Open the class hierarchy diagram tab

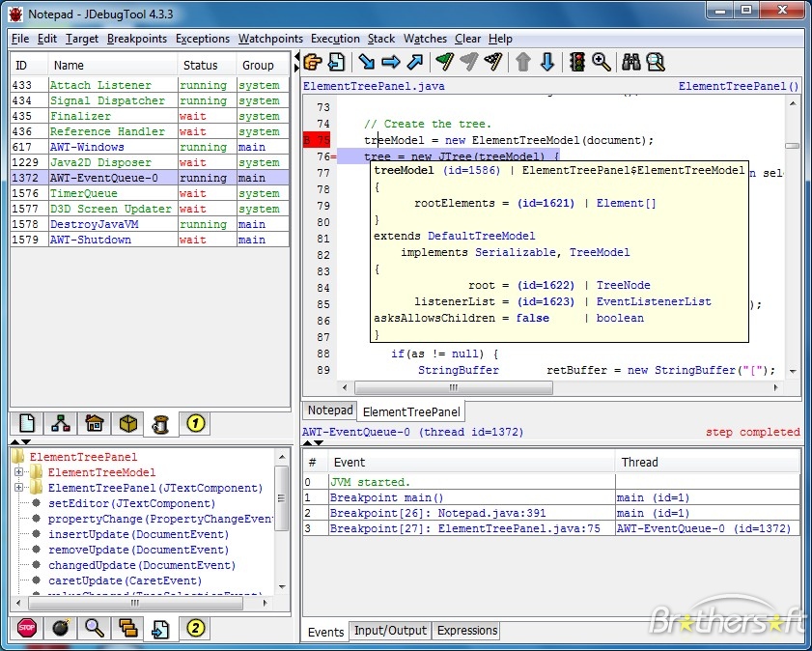pyautogui.click(x=61, y=424)
